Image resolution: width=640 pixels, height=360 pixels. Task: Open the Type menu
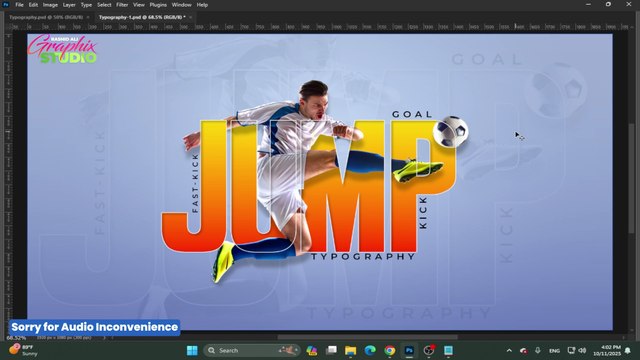pos(86,5)
